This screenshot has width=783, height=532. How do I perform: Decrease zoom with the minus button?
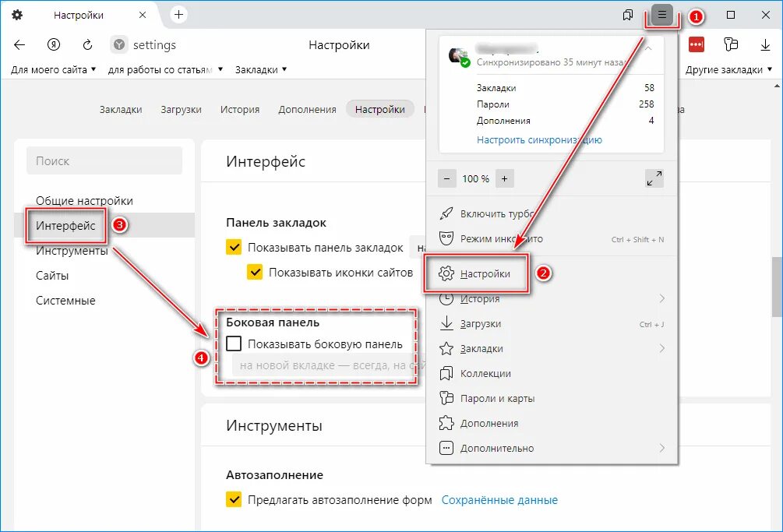point(447,178)
